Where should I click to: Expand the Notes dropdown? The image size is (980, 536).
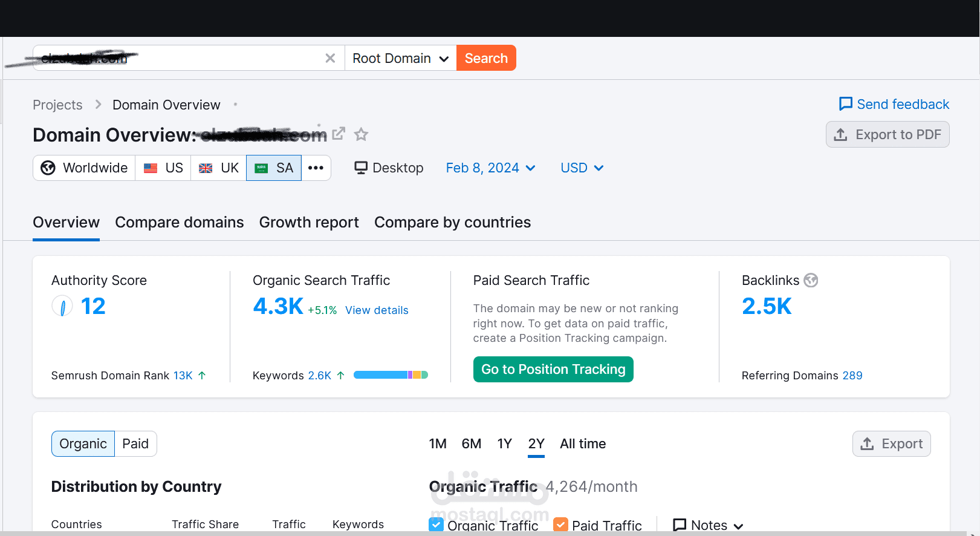click(708, 525)
